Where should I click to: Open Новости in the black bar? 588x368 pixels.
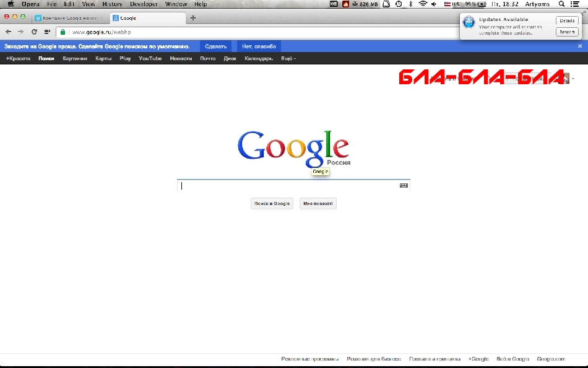(181, 58)
